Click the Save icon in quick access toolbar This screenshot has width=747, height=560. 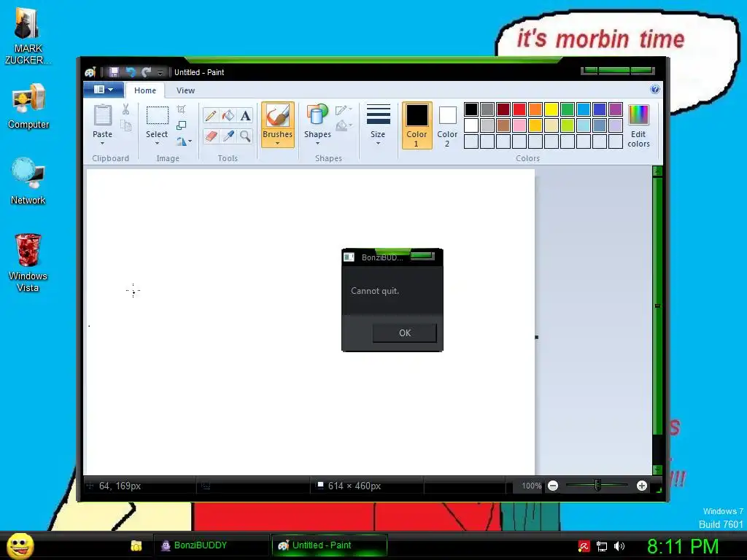point(114,72)
